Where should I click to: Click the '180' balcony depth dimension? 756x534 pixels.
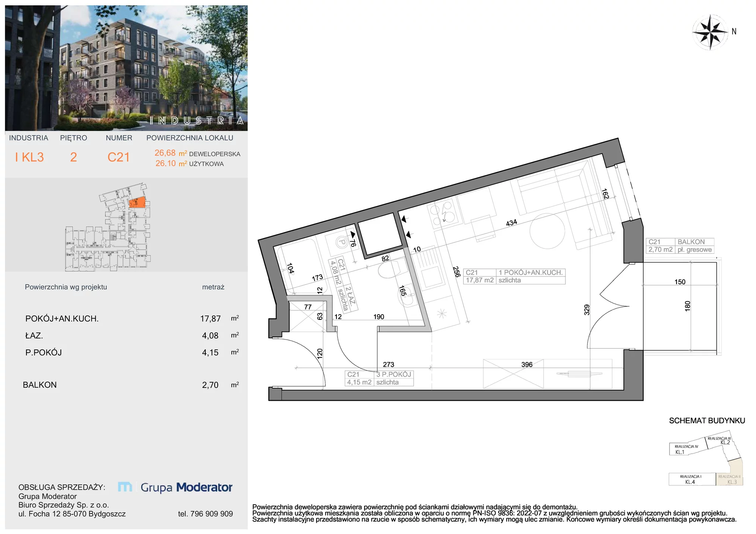coord(687,306)
